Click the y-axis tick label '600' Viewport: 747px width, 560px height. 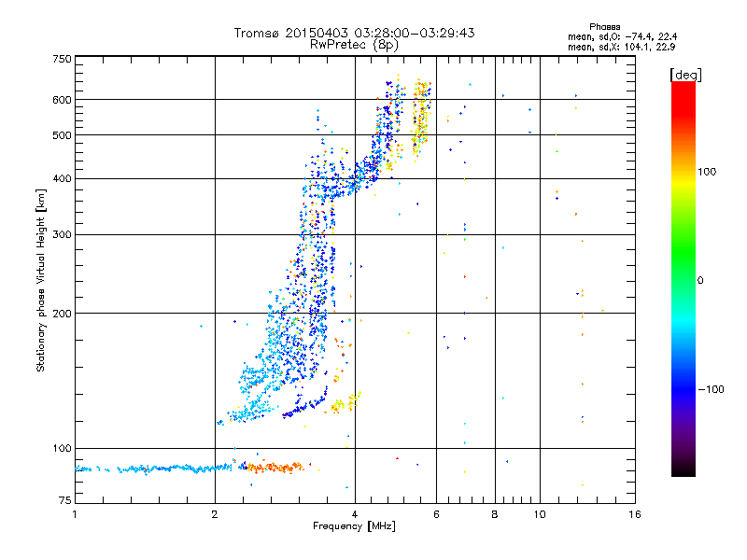pyautogui.click(x=62, y=100)
